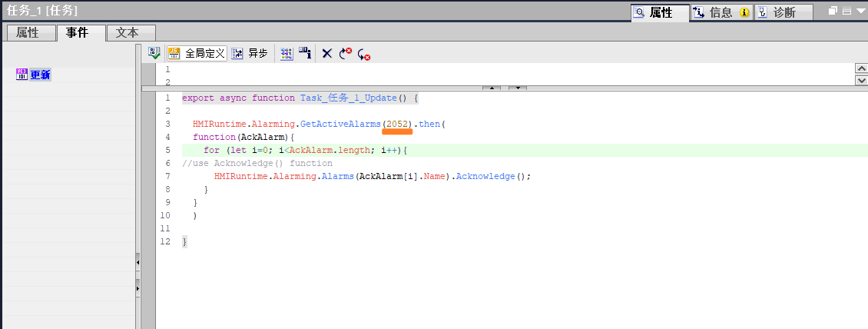Click the clockwise arrow with red X icon
Image resolution: width=868 pixels, height=329 pixels.
pos(346,53)
